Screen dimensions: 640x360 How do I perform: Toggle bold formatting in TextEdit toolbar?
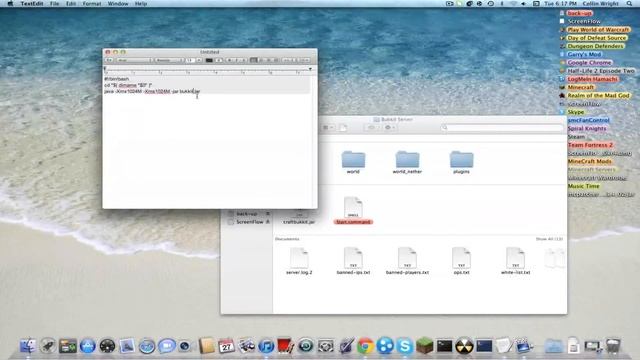(x=229, y=60)
